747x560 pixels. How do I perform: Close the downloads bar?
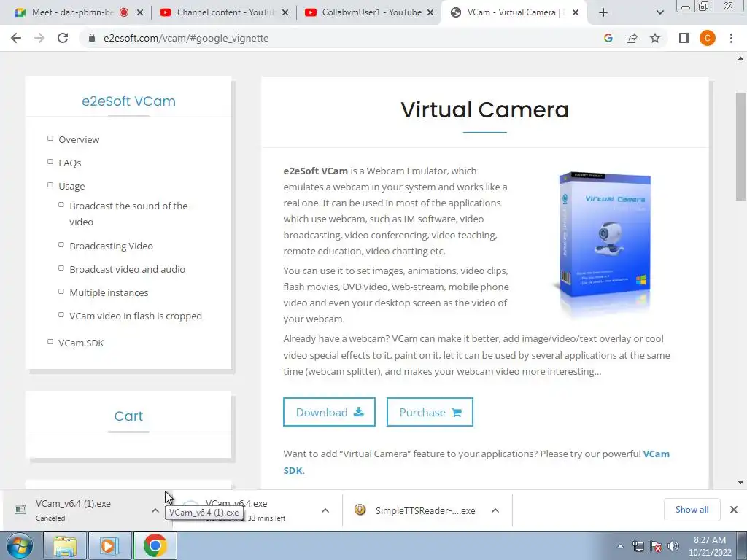click(x=734, y=510)
